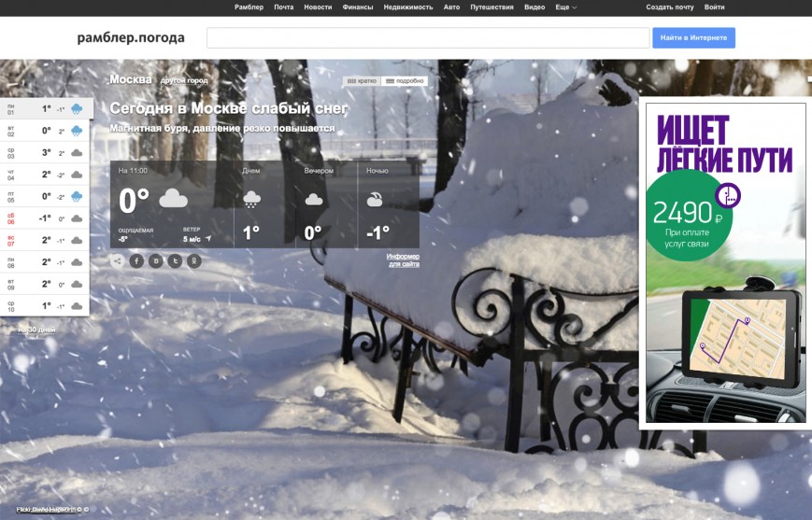This screenshot has height=520, width=812.
Task: Open the другой город city selector
Action: coord(184,80)
